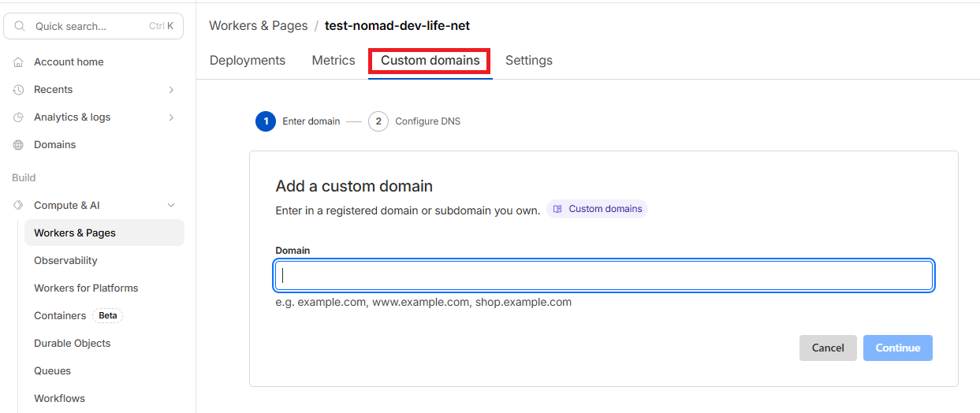
Task: Expand the Recents submenu chevron
Action: 171,90
